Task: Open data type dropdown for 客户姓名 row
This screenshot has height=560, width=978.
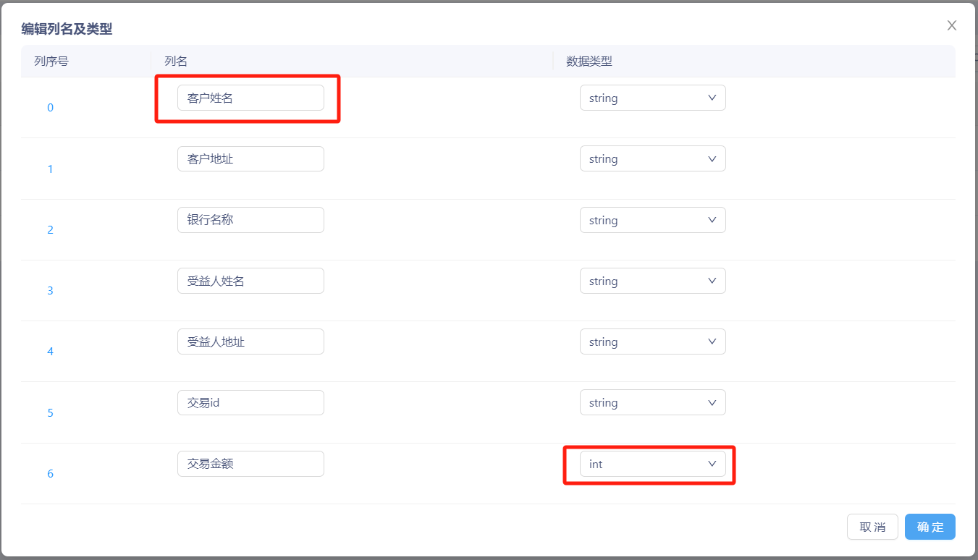Action: pyautogui.click(x=652, y=98)
